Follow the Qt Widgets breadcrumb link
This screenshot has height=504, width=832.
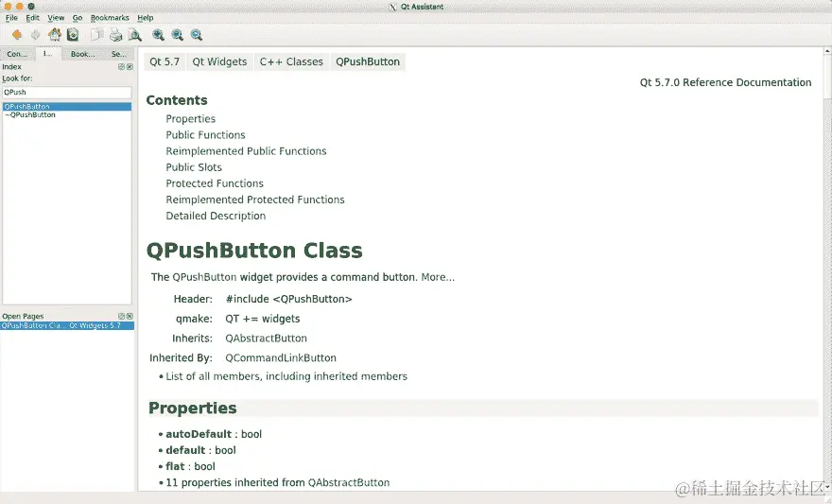coord(219,61)
